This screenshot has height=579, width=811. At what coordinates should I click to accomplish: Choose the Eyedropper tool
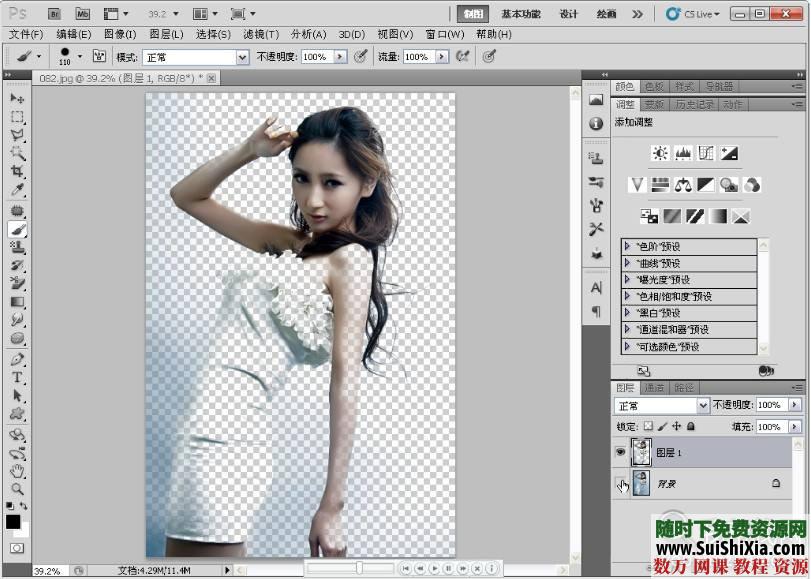click(x=17, y=190)
